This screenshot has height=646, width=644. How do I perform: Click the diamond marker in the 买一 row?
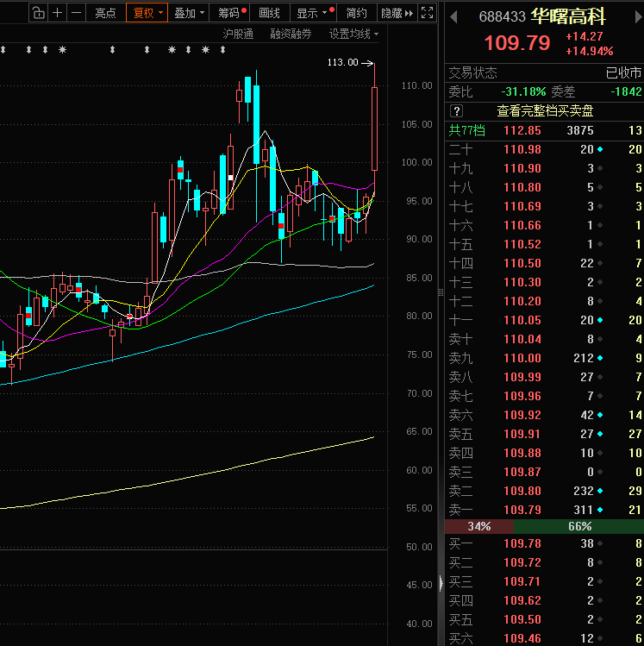[x=600, y=544]
